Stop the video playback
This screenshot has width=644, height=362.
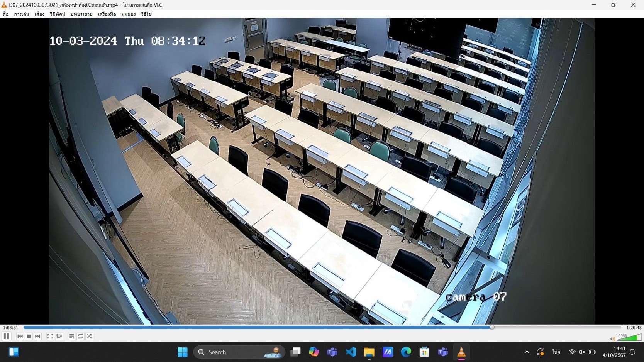coord(29,336)
